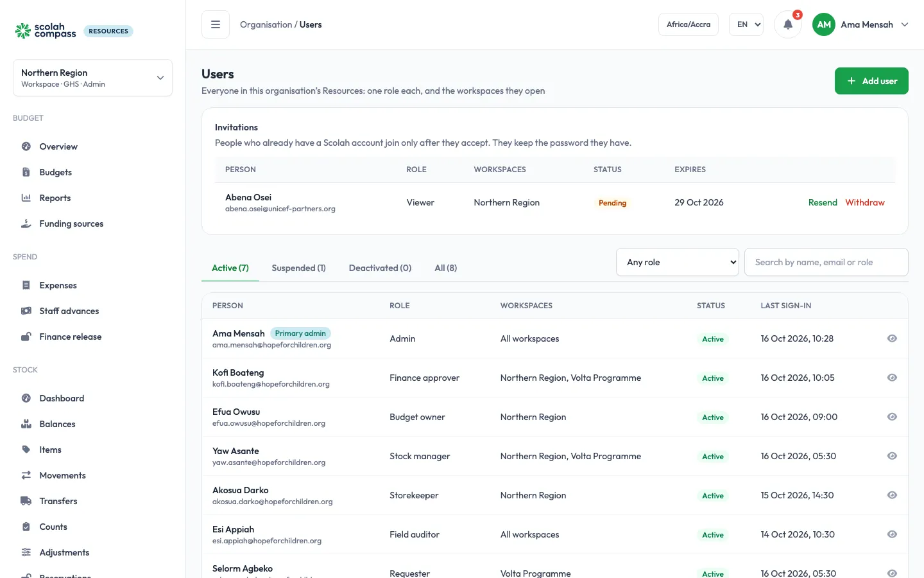924x578 pixels.
Task: Open the Counts clipboard icon
Action: pyautogui.click(x=26, y=527)
